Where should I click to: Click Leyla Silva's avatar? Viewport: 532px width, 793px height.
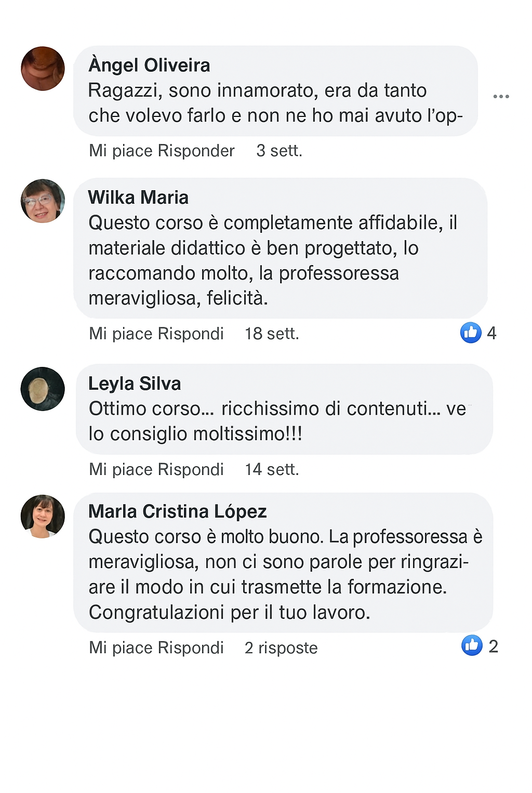[43, 389]
